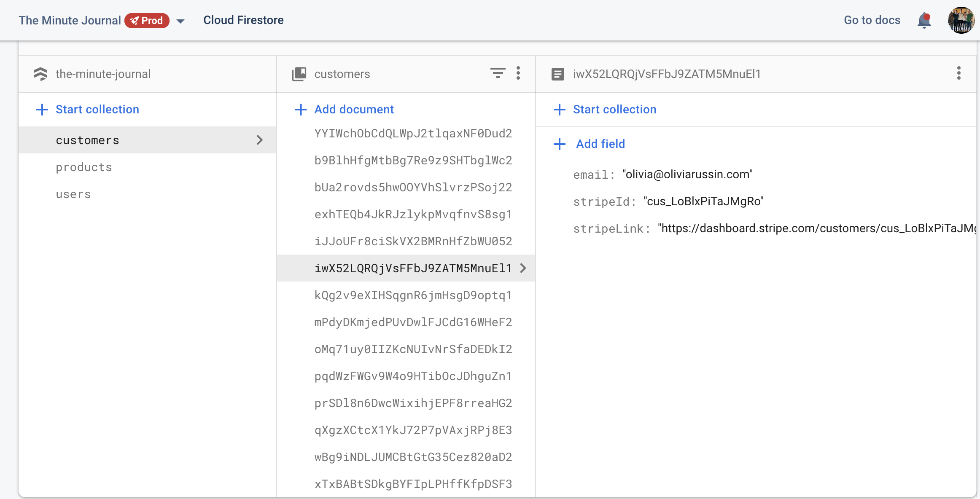Select the products collection
980x499 pixels.
pos(84,167)
